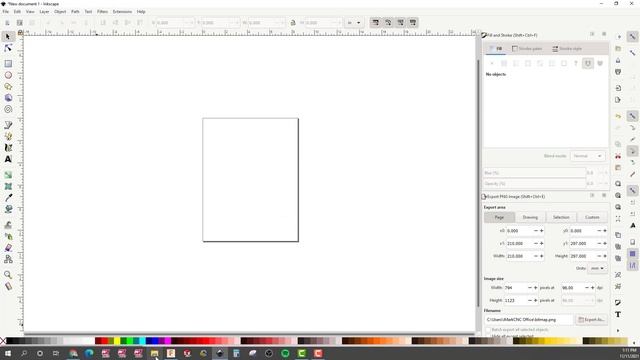Click the no-color X swatch
This screenshot has height=360, width=640.
(3, 341)
